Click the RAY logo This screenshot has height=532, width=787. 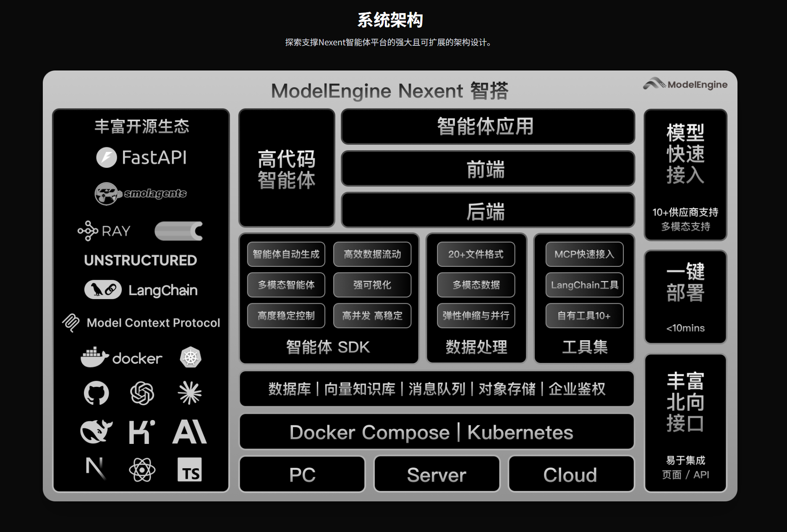104,231
